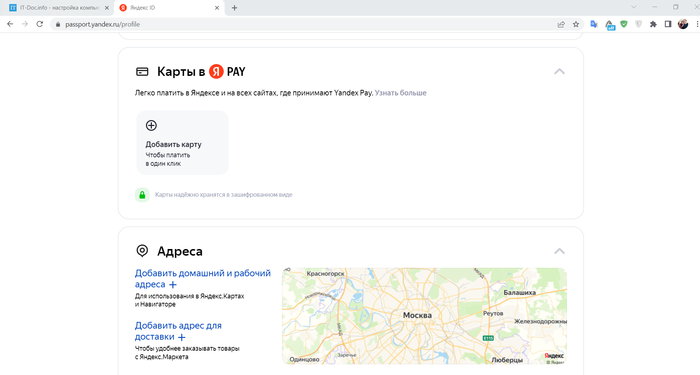
Task: Open the share page icon in address bar
Action: pyautogui.click(x=561, y=25)
